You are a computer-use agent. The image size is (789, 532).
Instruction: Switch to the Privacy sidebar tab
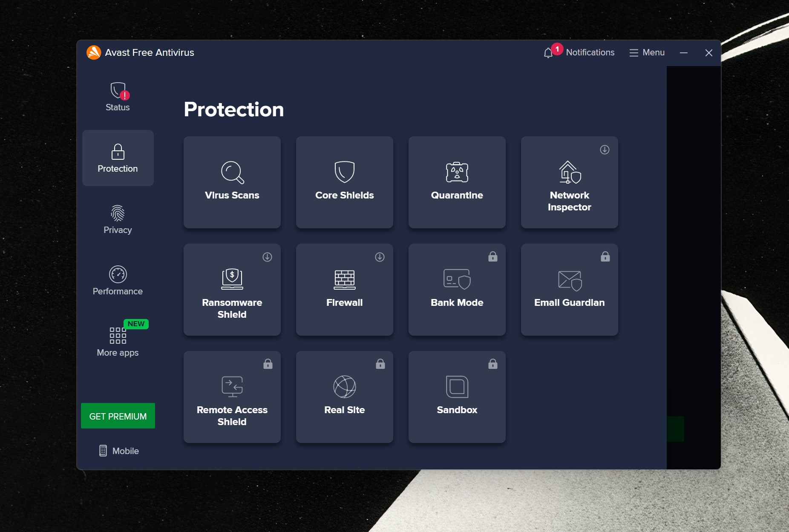click(118, 220)
